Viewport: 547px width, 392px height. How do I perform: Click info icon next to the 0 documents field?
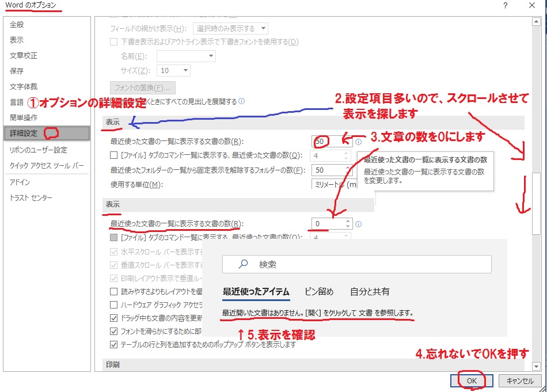[x=359, y=224]
